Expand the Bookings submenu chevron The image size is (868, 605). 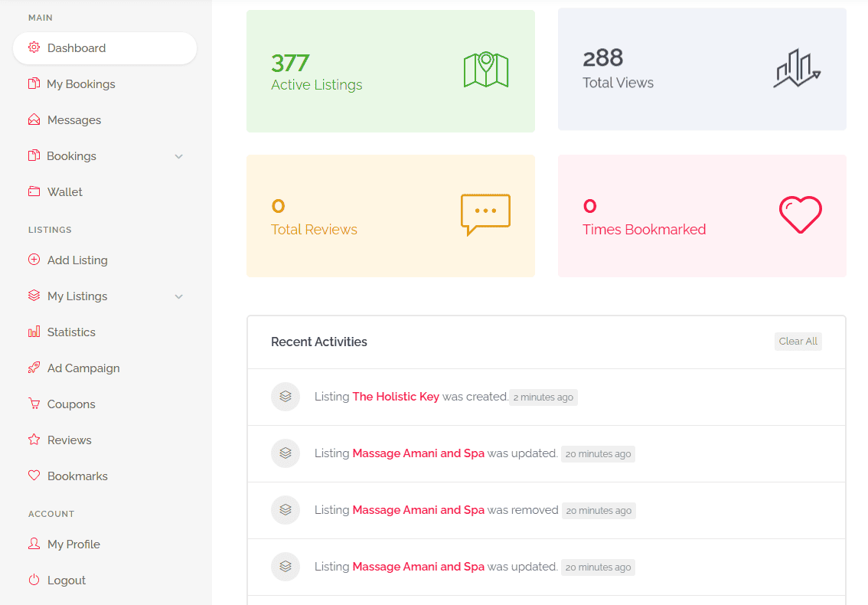click(179, 156)
